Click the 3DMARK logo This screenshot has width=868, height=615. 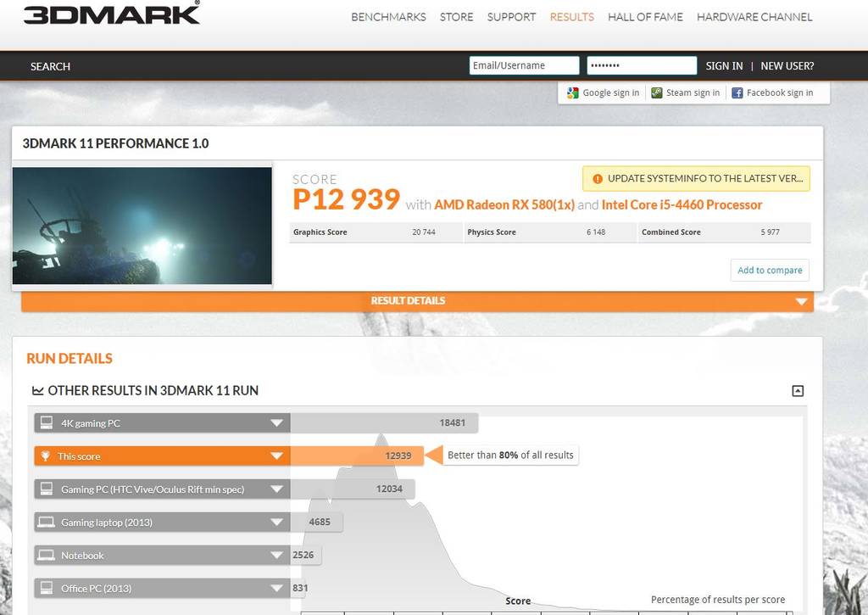pos(112,14)
